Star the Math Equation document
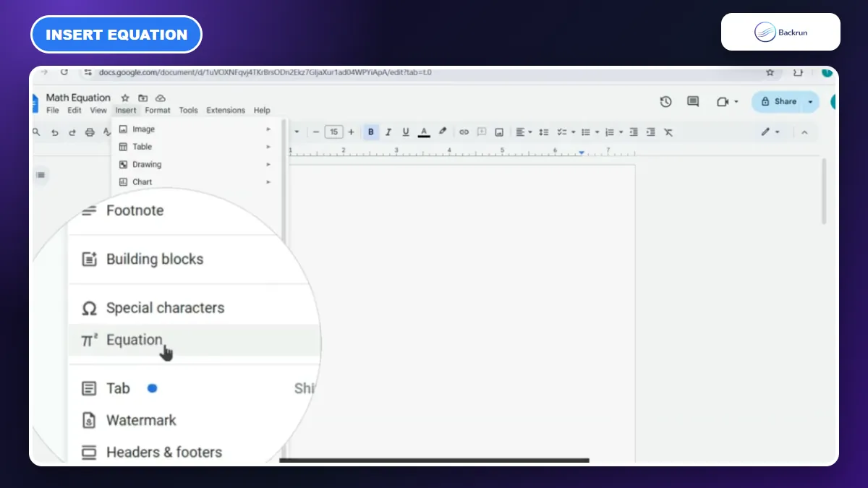 (125, 98)
